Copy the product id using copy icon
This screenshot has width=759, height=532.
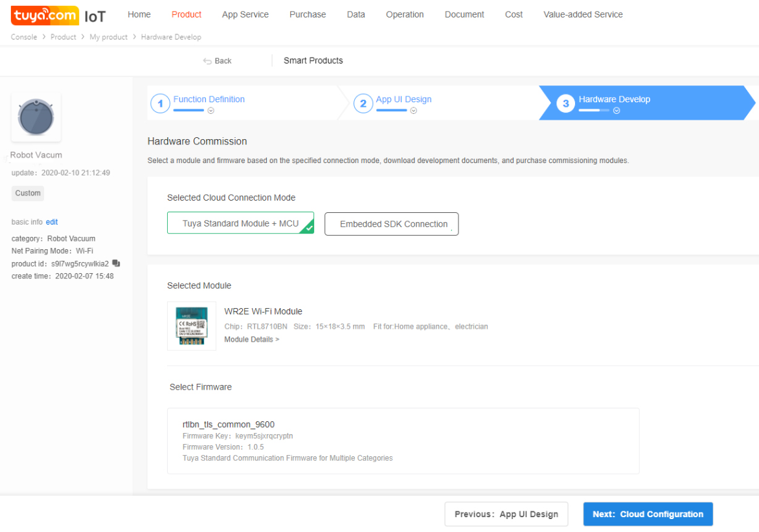[x=117, y=264]
